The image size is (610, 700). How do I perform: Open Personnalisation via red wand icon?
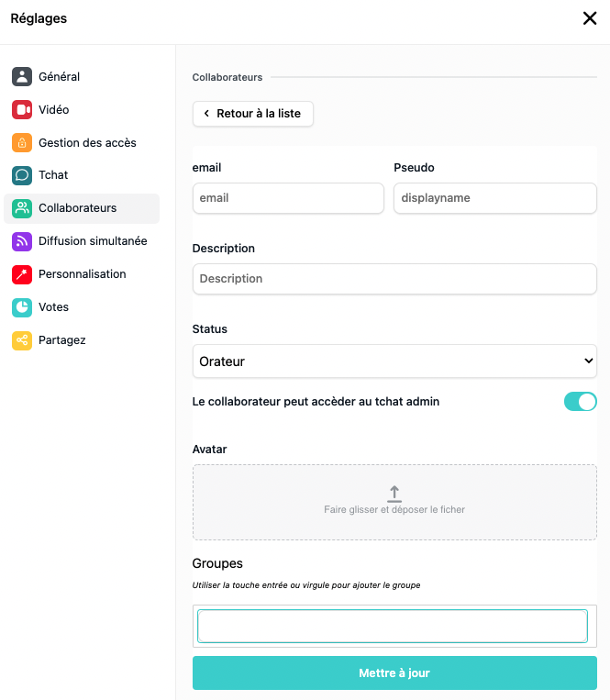(x=22, y=274)
